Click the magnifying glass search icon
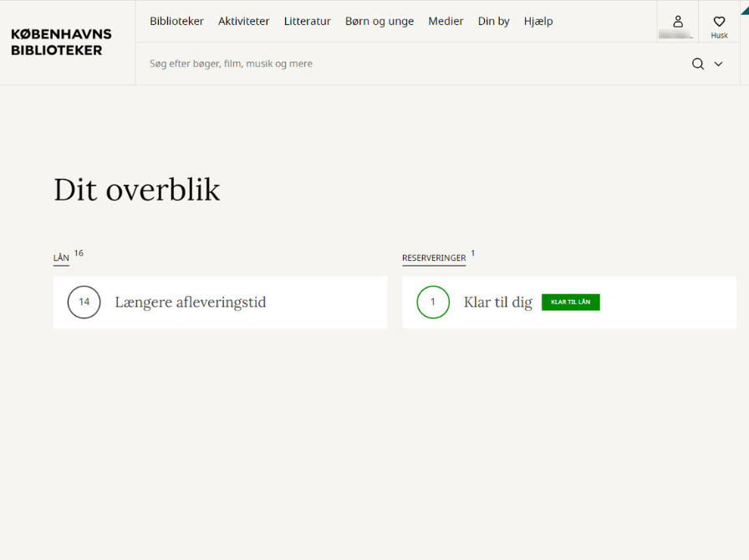Viewport: 749px width, 560px height. pos(697,64)
